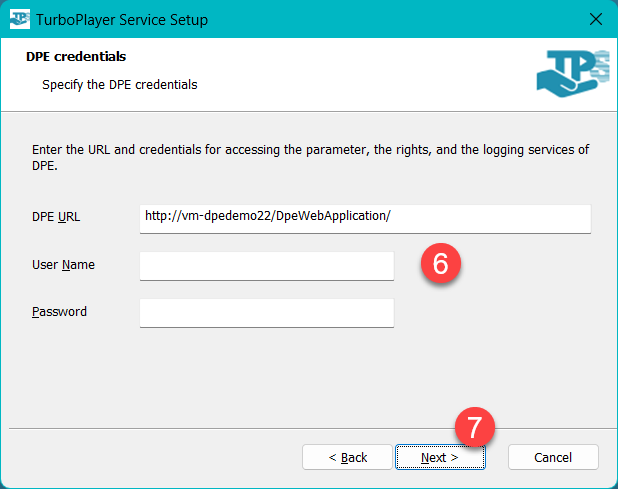Click the red number 6 marker
This screenshot has height=489, width=618.
click(x=440, y=264)
